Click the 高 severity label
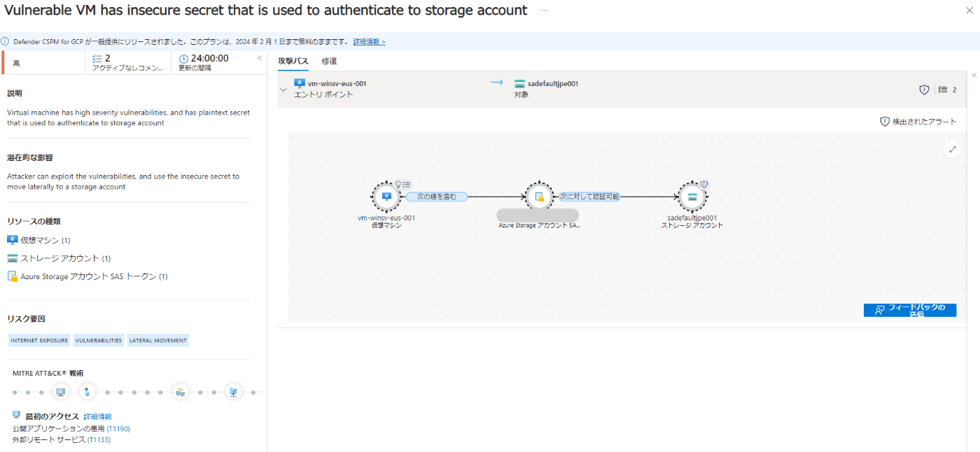The height and width of the screenshot is (452, 980). click(16, 63)
